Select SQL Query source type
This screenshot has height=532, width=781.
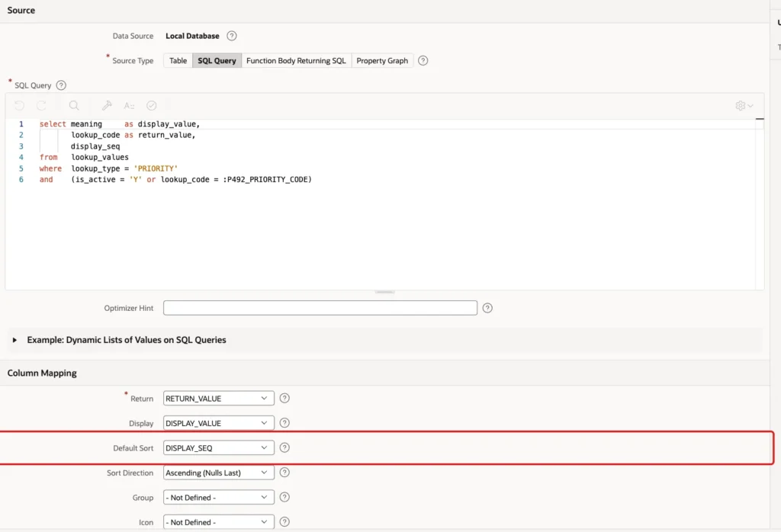tap(217, 61)
